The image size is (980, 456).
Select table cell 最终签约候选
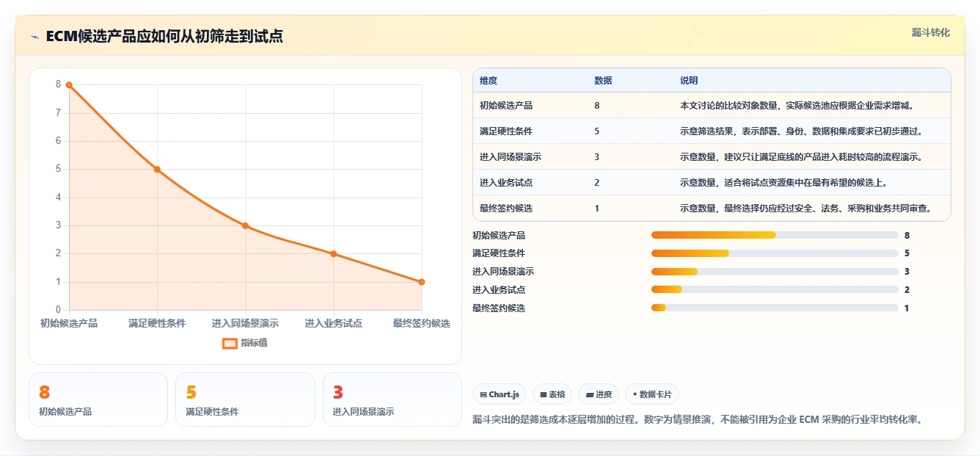point(506,209)
